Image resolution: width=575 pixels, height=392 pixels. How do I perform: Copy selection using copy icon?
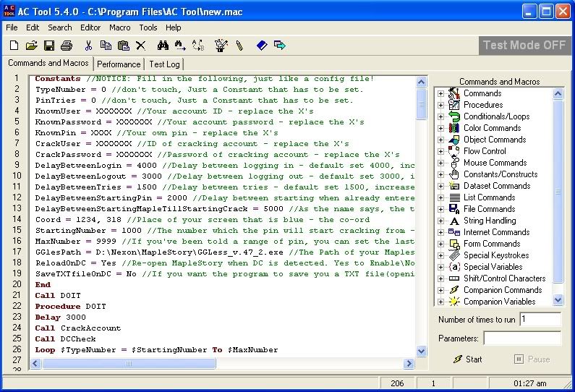point(106,46)
